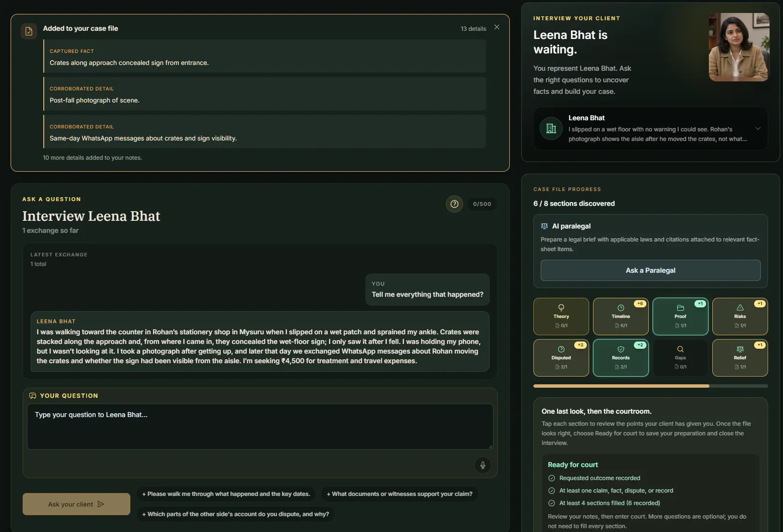The image size is (783, 532).
Task: Open the Records section card
Action: coord(620,358)
